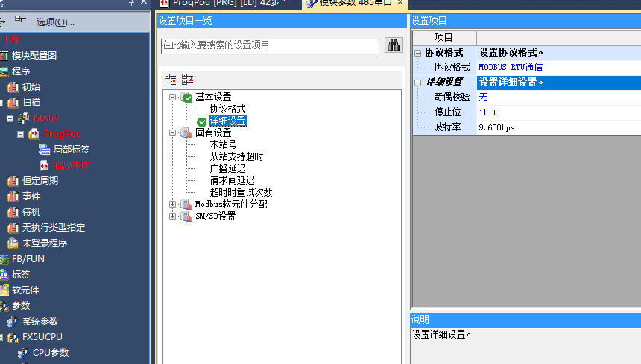The width and height of the screenshot is (641, 364).
Task: Select 本站号 under 固有设置
Action: click(223, 144)
